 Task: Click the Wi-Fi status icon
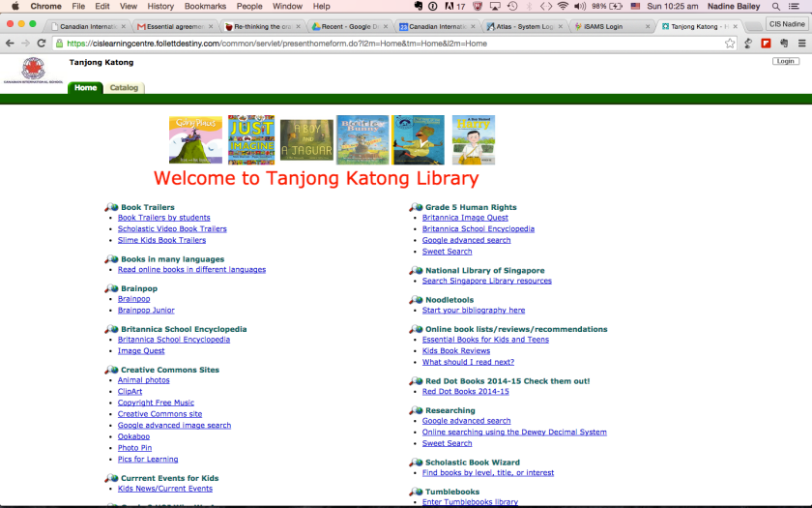pos(563,6)
